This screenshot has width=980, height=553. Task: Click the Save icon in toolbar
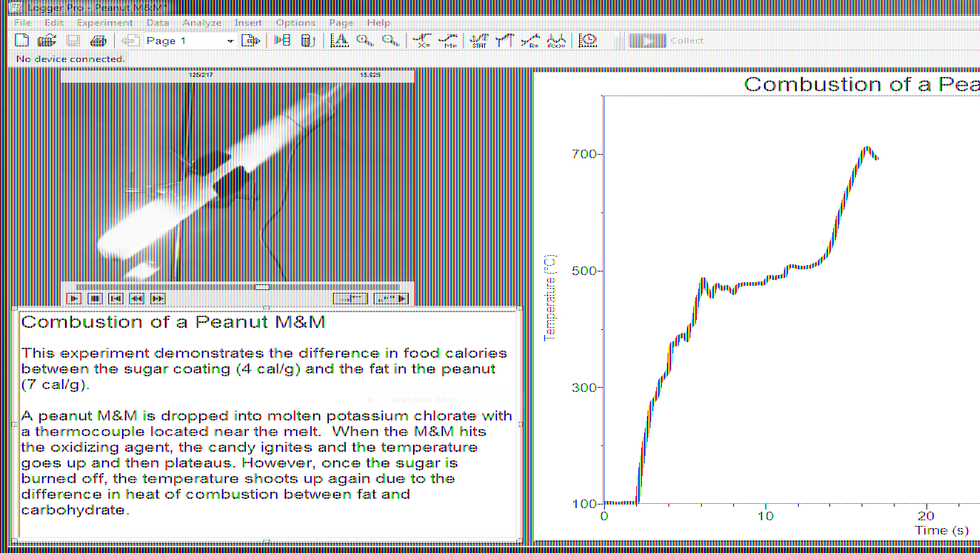[x=73, y=41]
